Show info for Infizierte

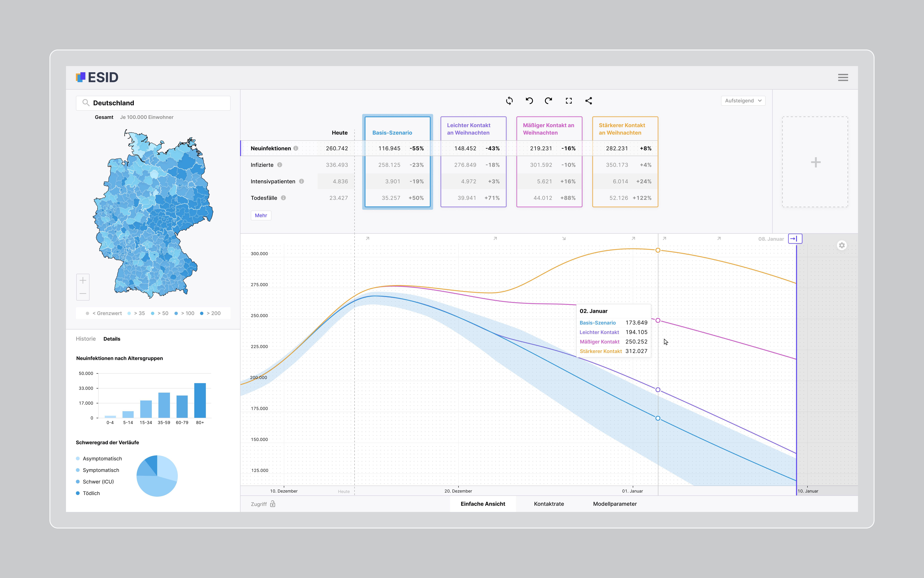(280, 165)
